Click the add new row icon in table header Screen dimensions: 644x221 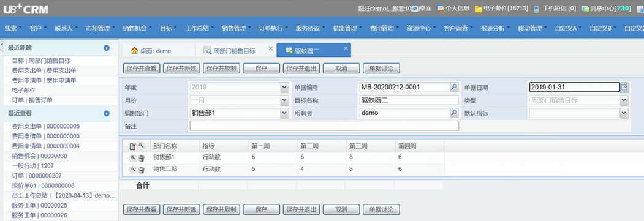pyautogui.click(x=132, y=146)
